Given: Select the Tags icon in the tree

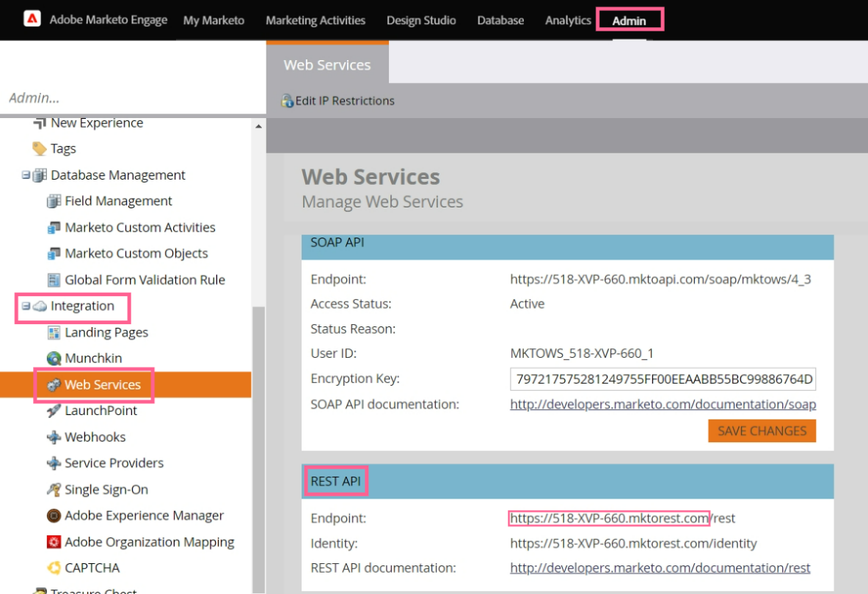Looking at the screenshot, I should click(40, 149).
